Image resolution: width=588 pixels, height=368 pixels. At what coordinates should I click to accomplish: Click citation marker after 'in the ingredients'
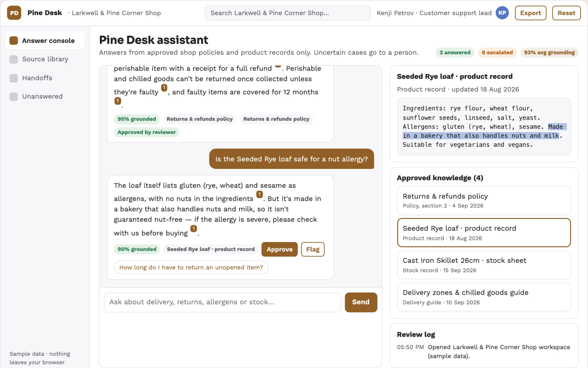pos(259,194)
